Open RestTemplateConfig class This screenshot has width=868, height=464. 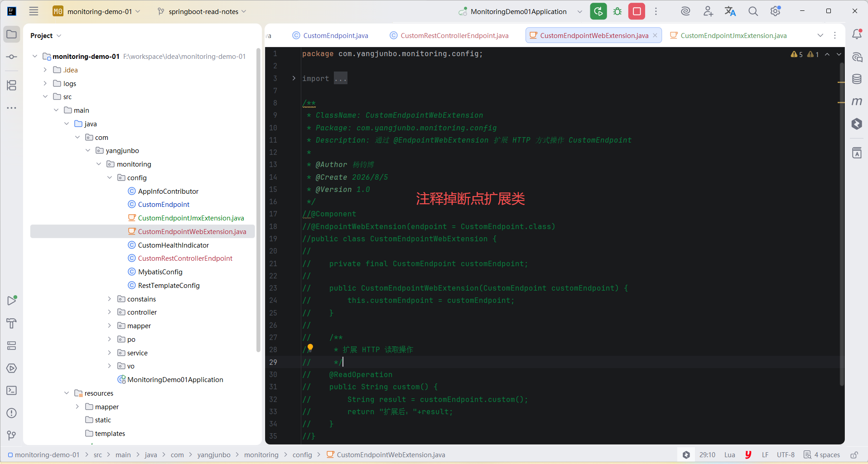[169, 285]
